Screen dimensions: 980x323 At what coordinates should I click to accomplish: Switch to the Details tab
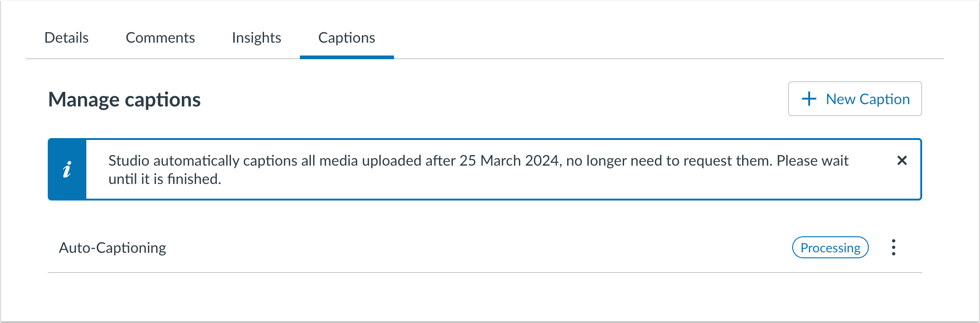(67, 38)
